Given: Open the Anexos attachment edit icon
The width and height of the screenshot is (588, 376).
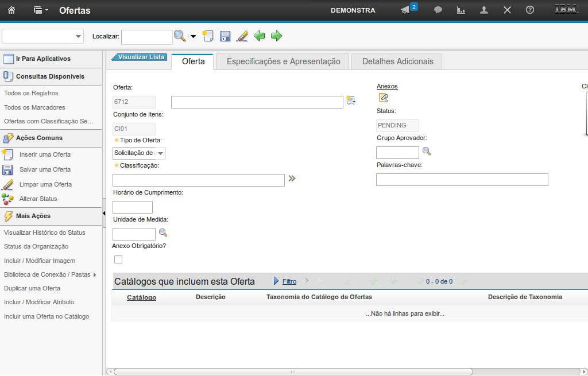Looking at the screenshot, I should [384, 98].
